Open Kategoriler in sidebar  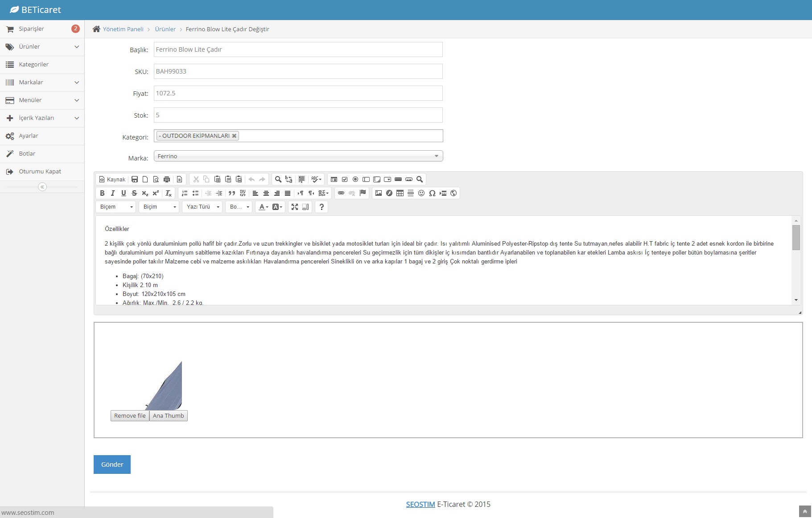(42, 65)
